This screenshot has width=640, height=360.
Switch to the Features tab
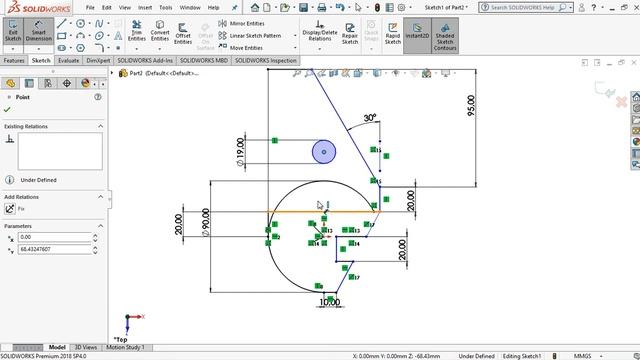pos(14,60)
